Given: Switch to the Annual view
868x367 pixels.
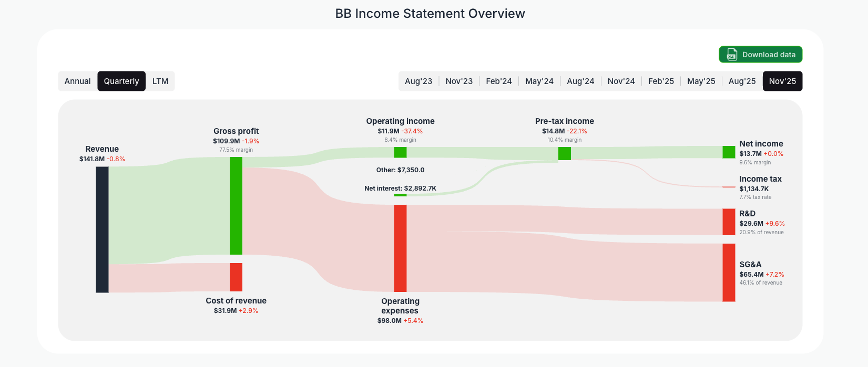Looking at the screenshot, I should (77, 81).
